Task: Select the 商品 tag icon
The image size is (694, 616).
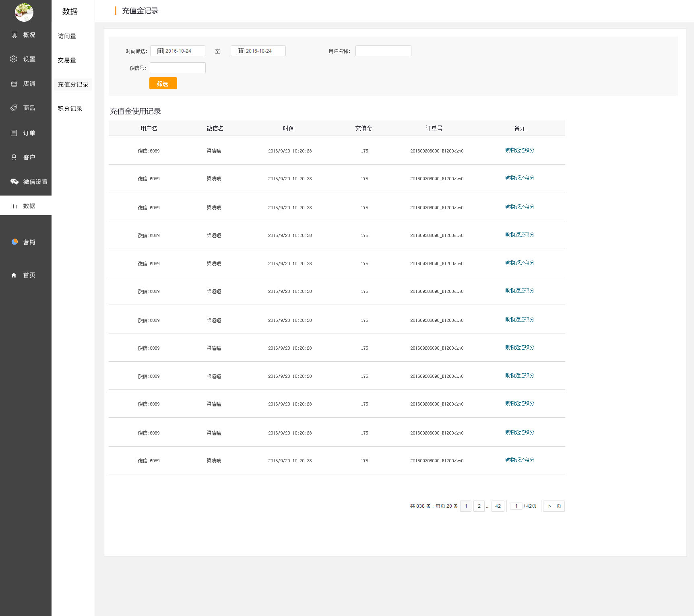Action: coord(14,108)
